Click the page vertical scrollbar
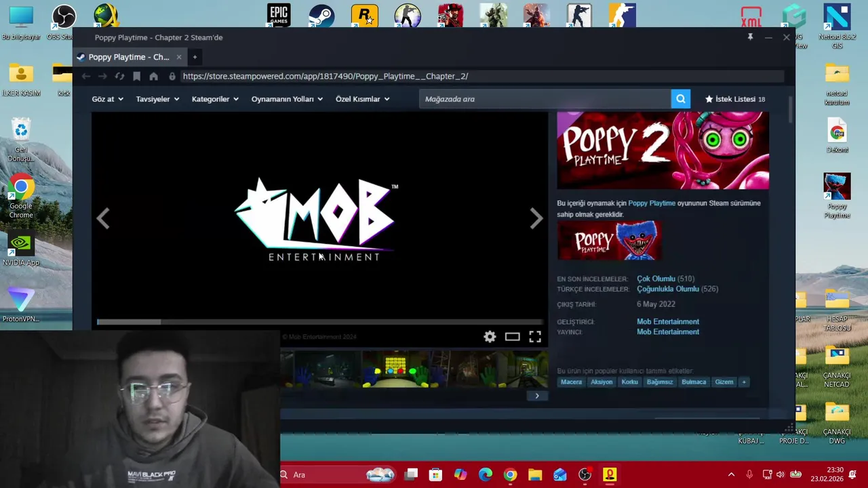 pos(791,110)
